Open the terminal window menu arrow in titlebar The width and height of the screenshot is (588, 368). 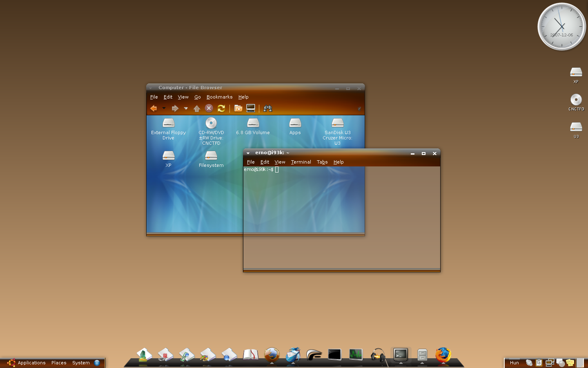(248, 153)
